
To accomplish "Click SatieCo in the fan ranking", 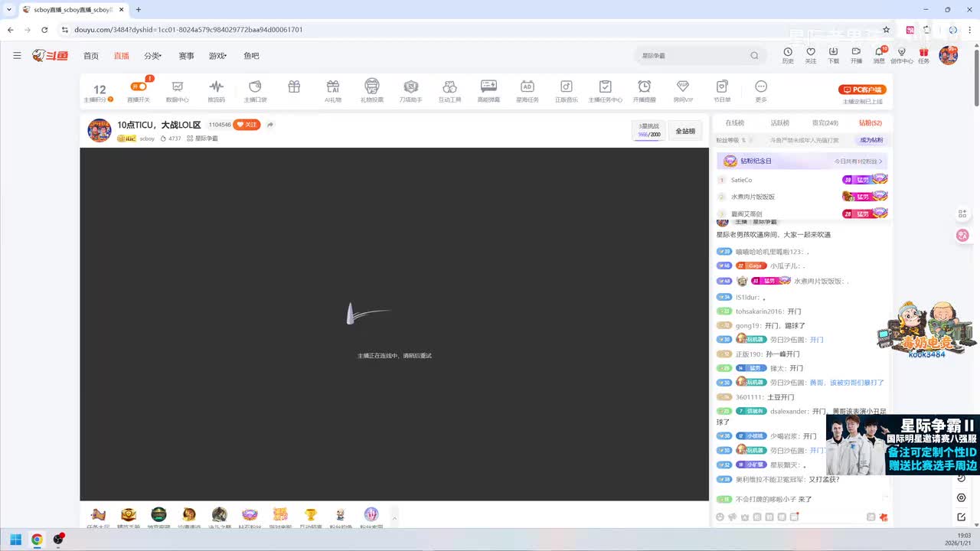I will click(x=741, y=180).
